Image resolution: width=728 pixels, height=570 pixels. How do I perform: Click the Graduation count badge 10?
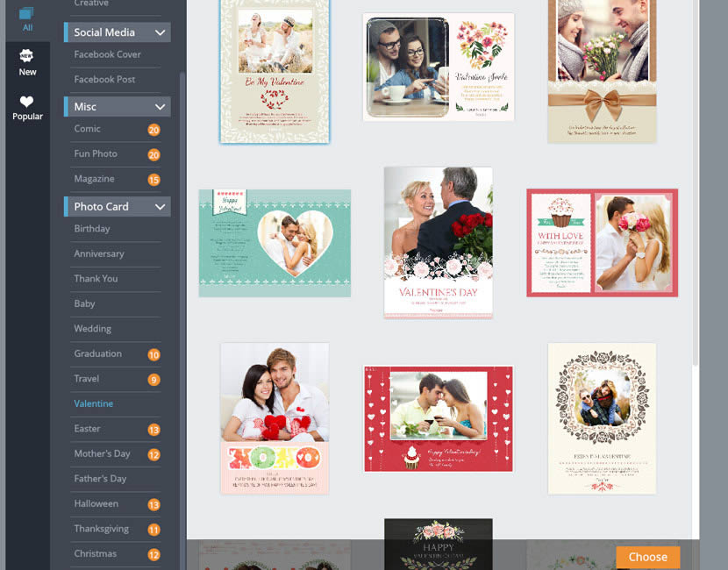click(154, 355)
